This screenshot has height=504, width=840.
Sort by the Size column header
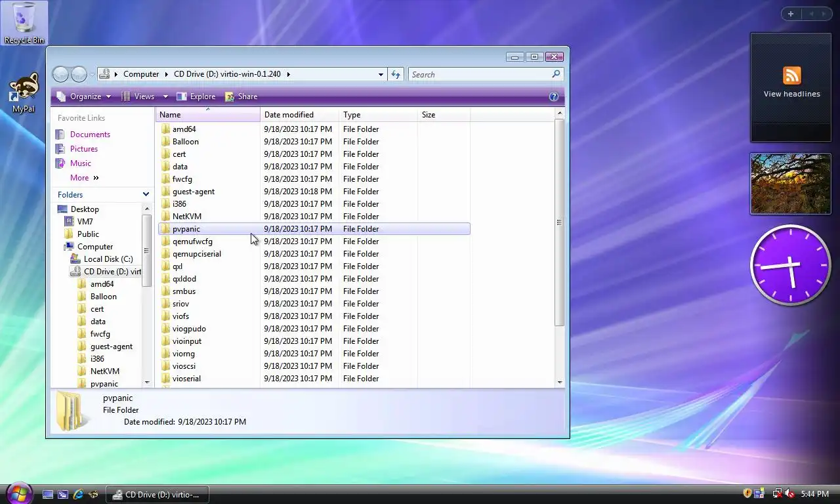coord(444,115)
